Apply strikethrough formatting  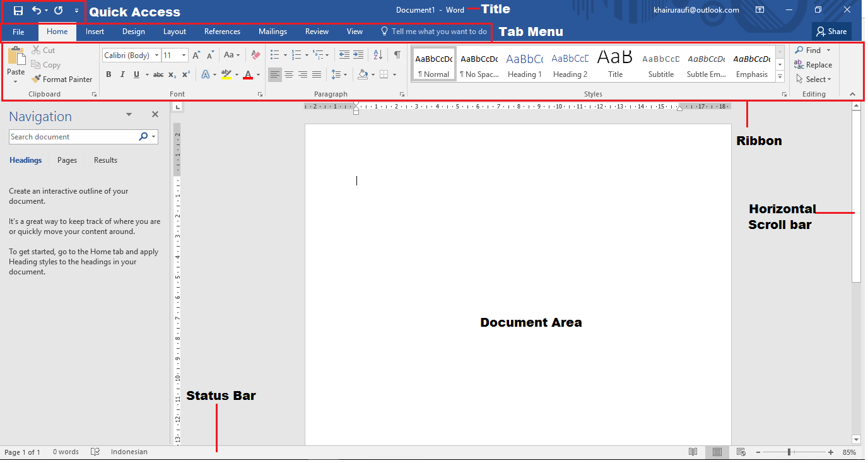158,74
